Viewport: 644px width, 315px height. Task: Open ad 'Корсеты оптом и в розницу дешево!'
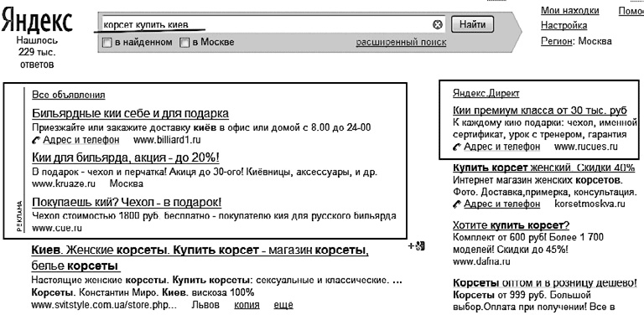tap(545, 283)
